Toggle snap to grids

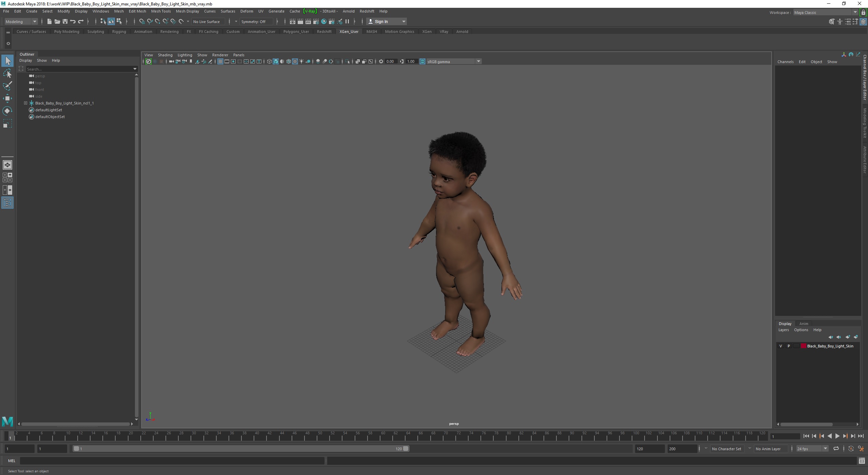point(142,21)
